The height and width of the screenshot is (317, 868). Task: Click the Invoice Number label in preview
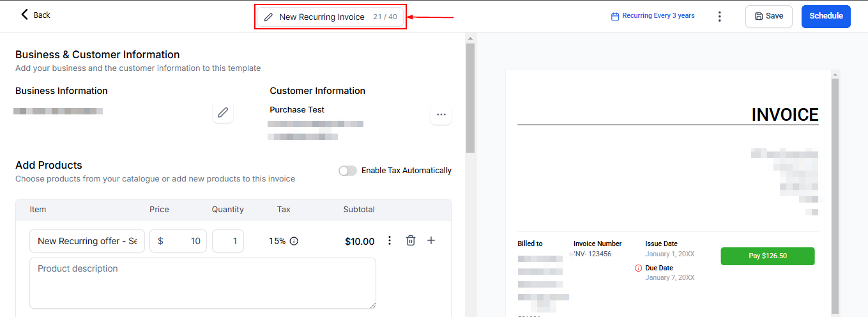point(597,244)
